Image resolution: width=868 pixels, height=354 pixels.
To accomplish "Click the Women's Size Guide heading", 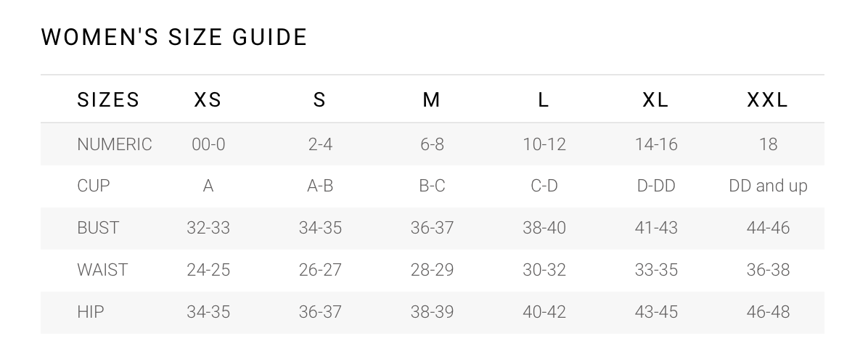I will click(x=174, y=37).
